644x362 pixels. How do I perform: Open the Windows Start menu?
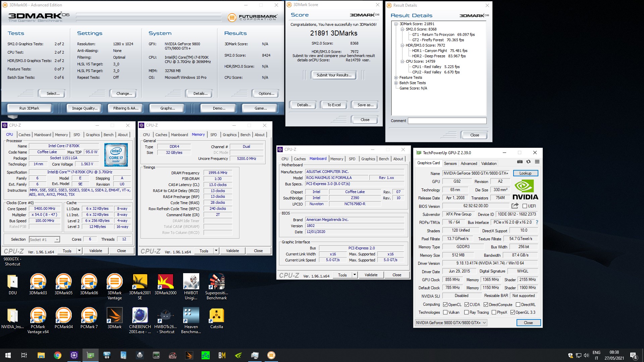tap(8, 355)
